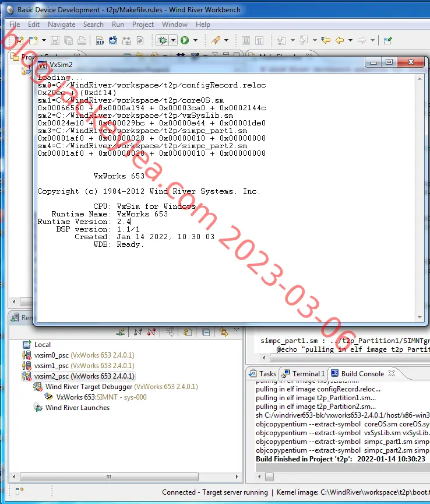Click the editor horizontal scroll left arrow
This screenshot has width=430, height=504.
264,358
